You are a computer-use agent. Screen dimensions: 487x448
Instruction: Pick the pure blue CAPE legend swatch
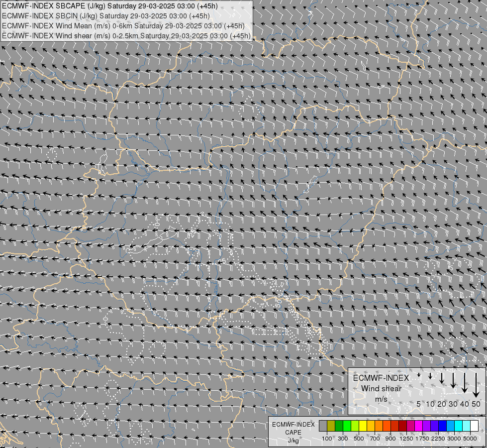pyautogui.click(x=443, y=426)
